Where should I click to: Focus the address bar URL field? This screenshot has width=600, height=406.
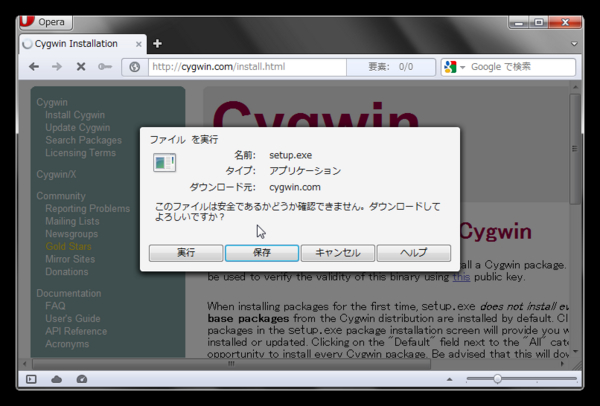point(247,67)
